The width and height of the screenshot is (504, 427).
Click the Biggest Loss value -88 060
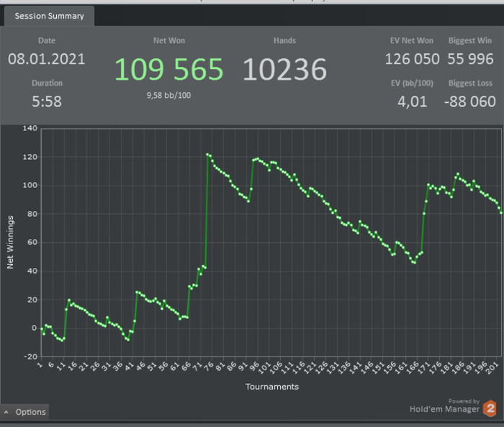(470, 102)
